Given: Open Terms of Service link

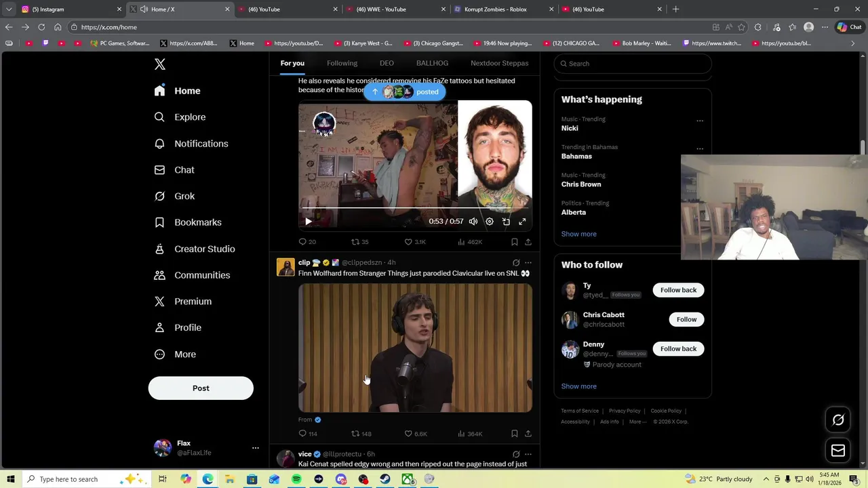Looking at the screenshot, I should tap(580, 411).
